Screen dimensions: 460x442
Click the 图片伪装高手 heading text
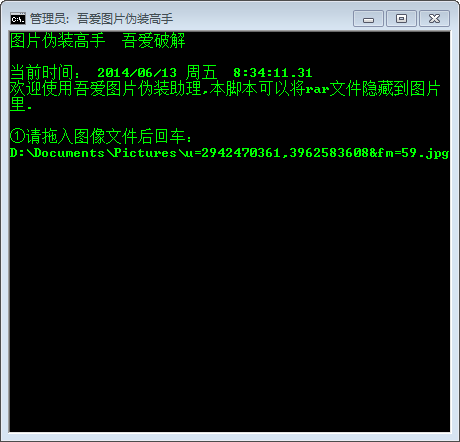(x=57, y=41)
